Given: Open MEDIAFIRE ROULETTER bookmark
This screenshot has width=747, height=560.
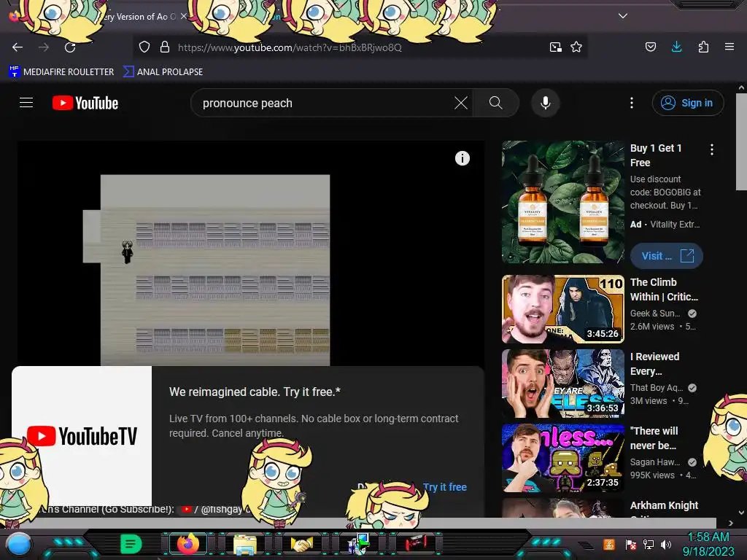Looking at the screenshot, I should [61, 72].
